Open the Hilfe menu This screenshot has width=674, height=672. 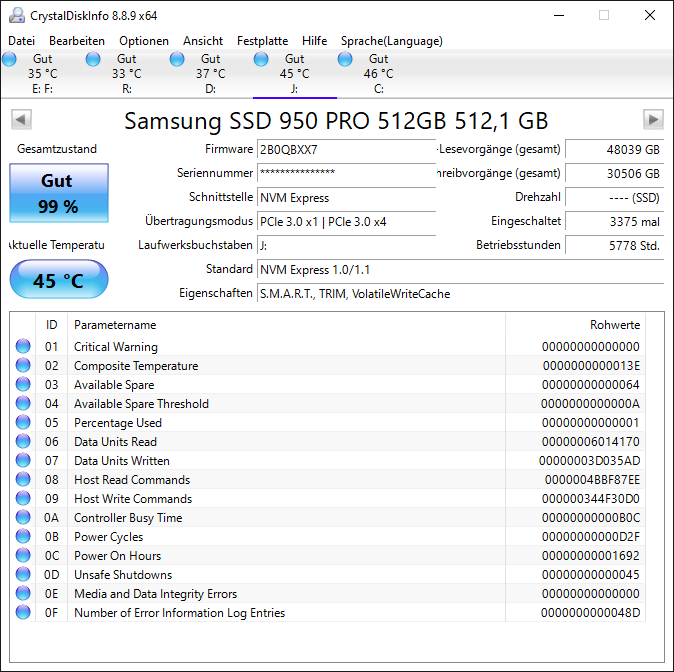tap(315, 41)
